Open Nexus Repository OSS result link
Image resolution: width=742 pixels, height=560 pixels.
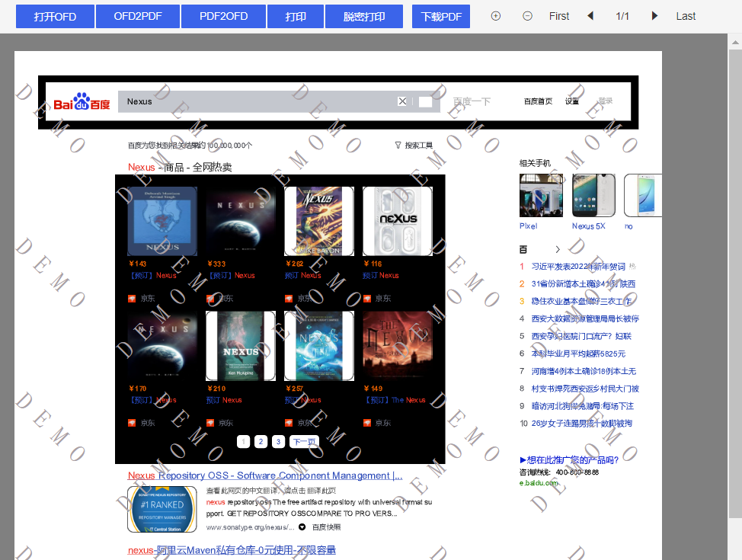(x=265, y=475)
